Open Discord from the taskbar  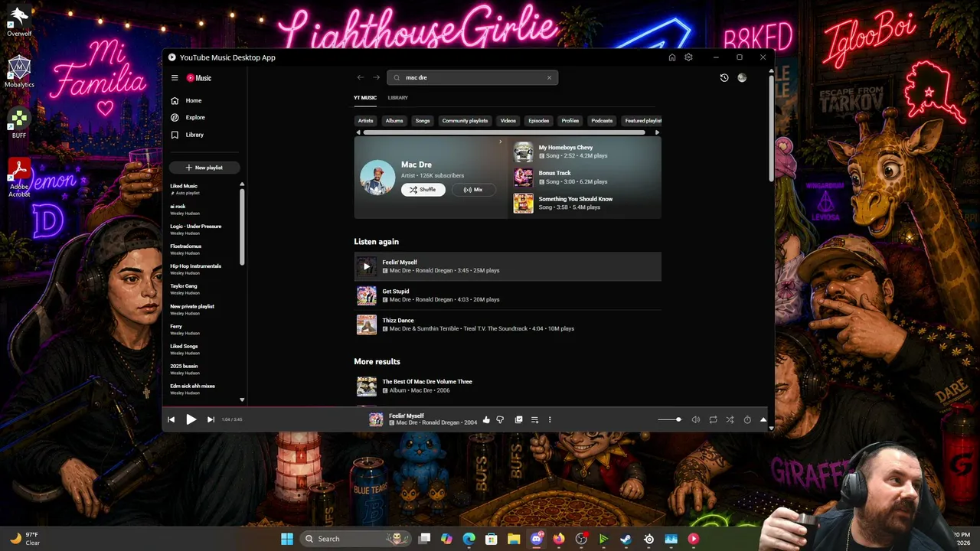click(537, 539)
